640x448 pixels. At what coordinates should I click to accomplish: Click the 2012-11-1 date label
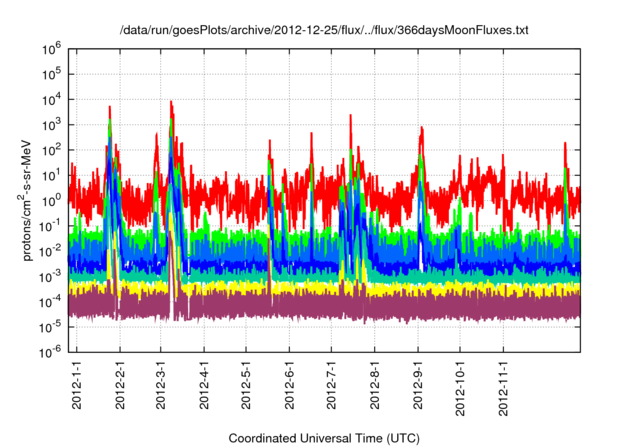click(504, 388)
